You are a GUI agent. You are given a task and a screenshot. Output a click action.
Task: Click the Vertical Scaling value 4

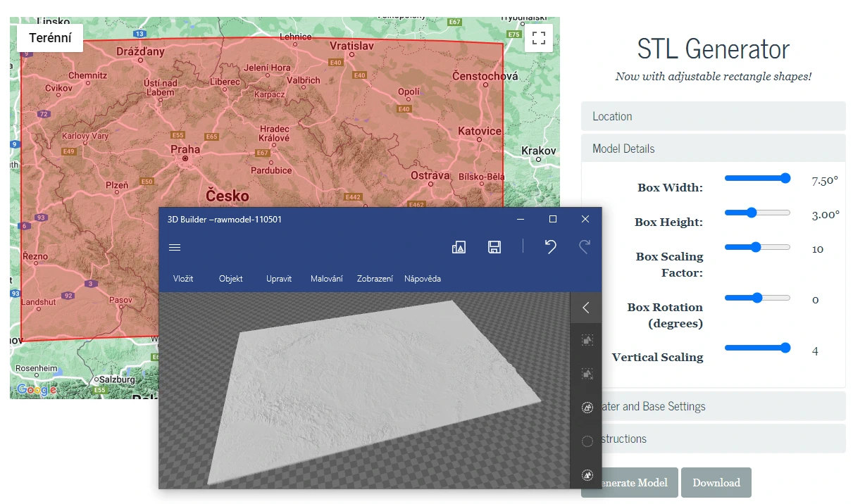(x=816, y=351)
